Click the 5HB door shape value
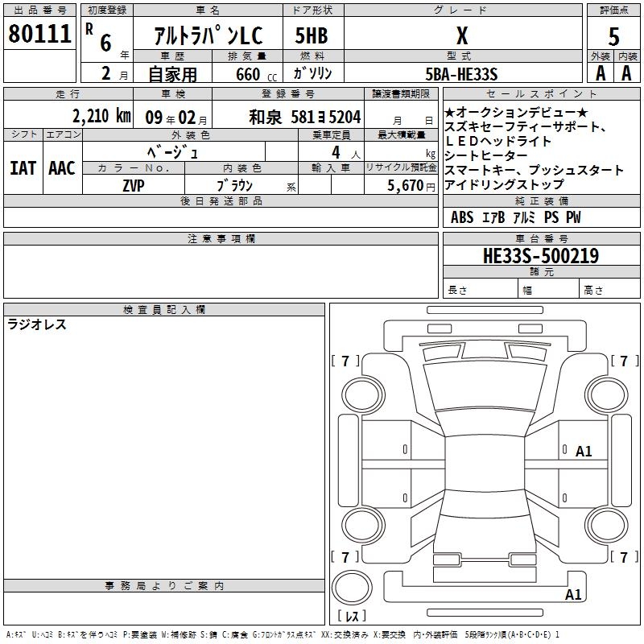This screenshot has height=644, width=644. pos(311,35)
